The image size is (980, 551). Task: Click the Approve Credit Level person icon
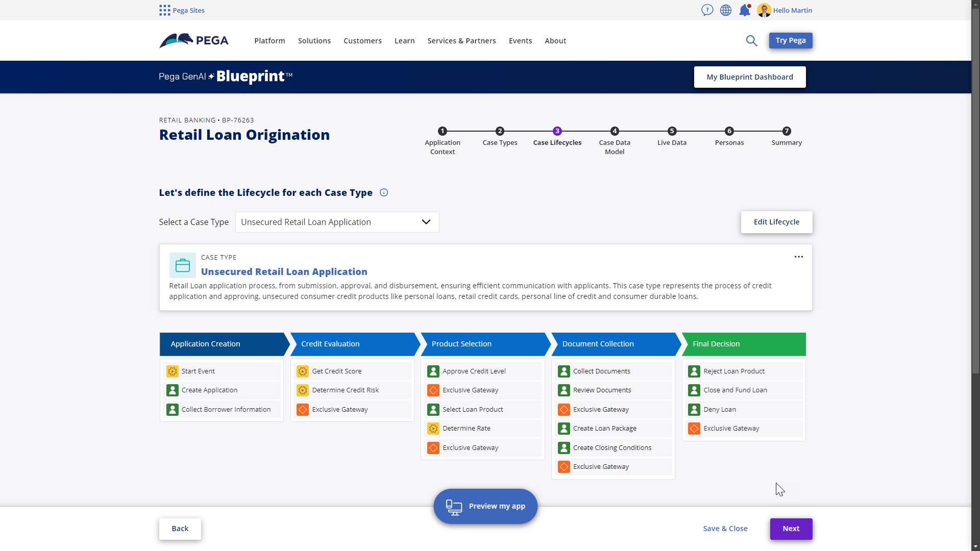click(x=433, y=371)
